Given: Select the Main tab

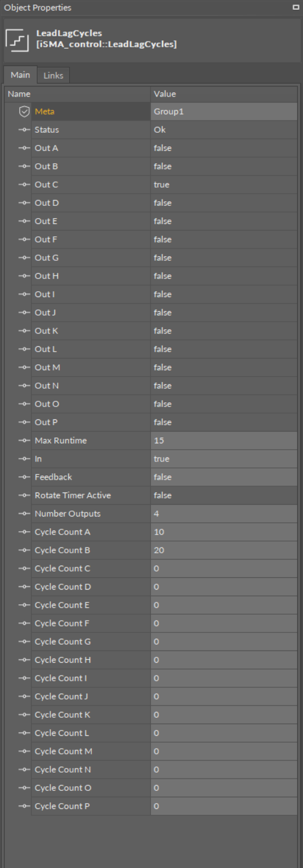Looking at the screenshot, I should coord(20,75).
